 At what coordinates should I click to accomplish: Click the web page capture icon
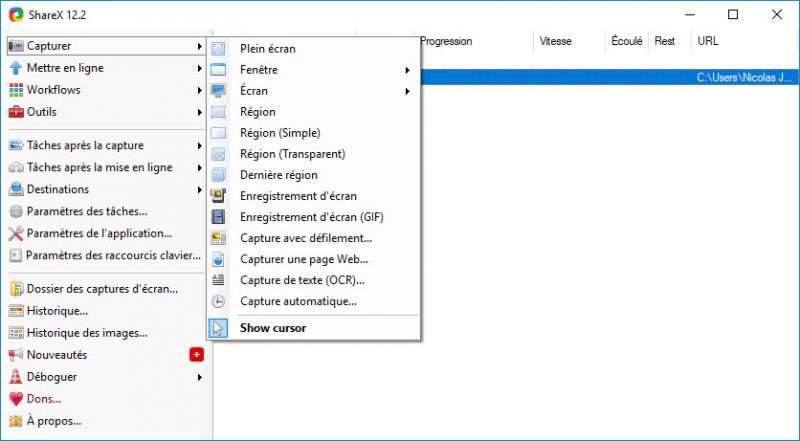point(218,259)
